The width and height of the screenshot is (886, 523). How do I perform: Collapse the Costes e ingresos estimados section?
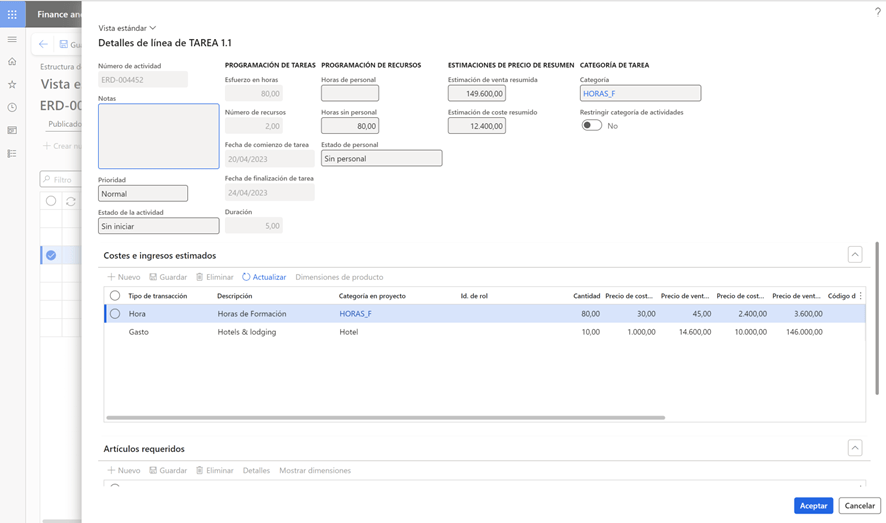(x=855, y=255)
